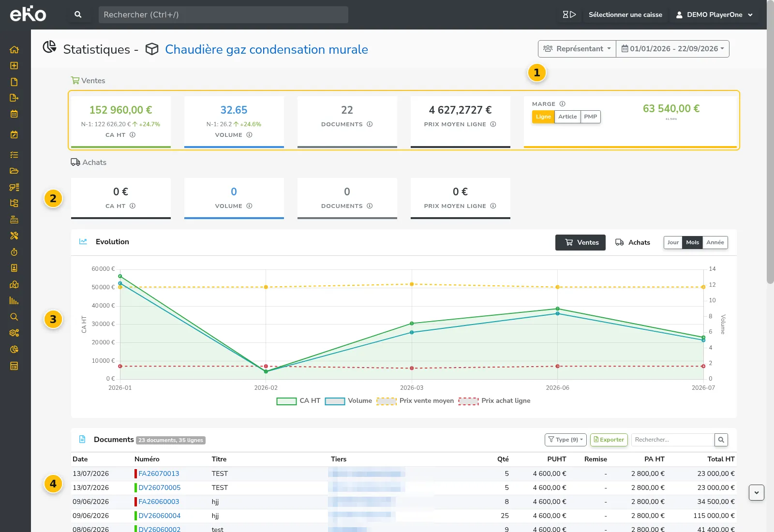Switch the evolution chart to Année
The image size is (774, 532).
715,242
